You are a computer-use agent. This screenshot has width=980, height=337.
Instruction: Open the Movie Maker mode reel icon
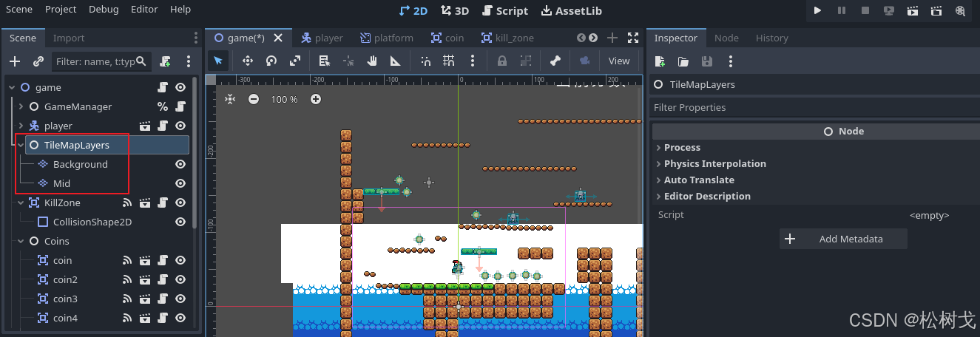click(x=960, y=10)
